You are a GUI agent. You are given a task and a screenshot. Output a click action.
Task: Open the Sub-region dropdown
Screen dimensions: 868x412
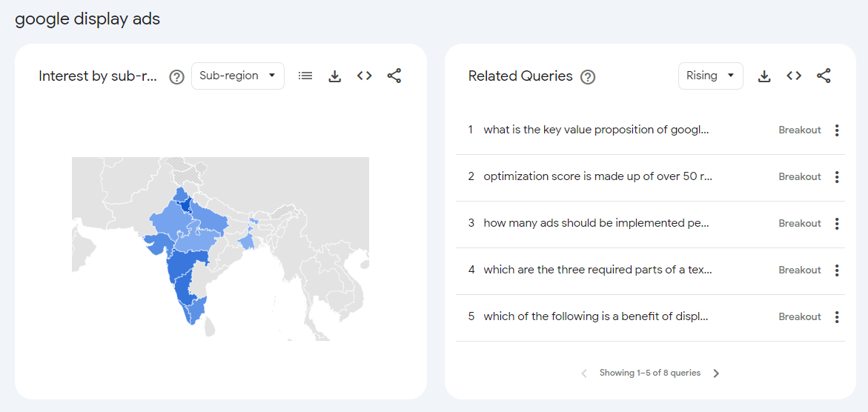237,76
